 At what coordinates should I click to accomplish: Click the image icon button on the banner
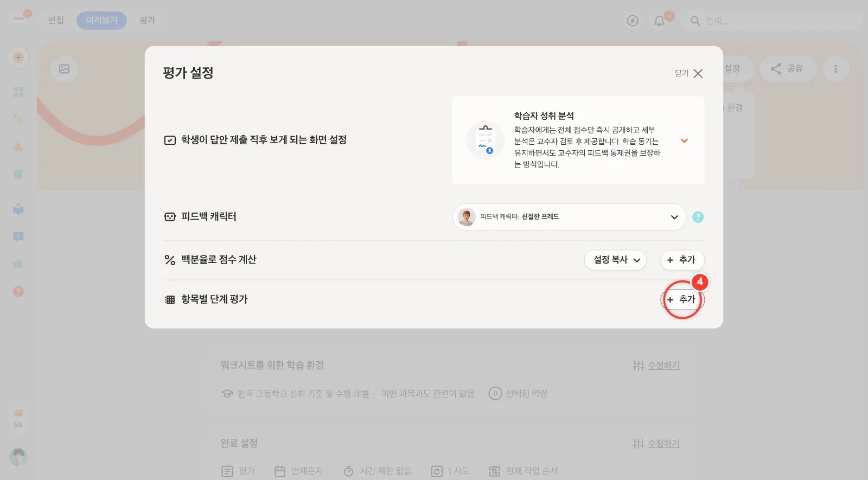64,69
